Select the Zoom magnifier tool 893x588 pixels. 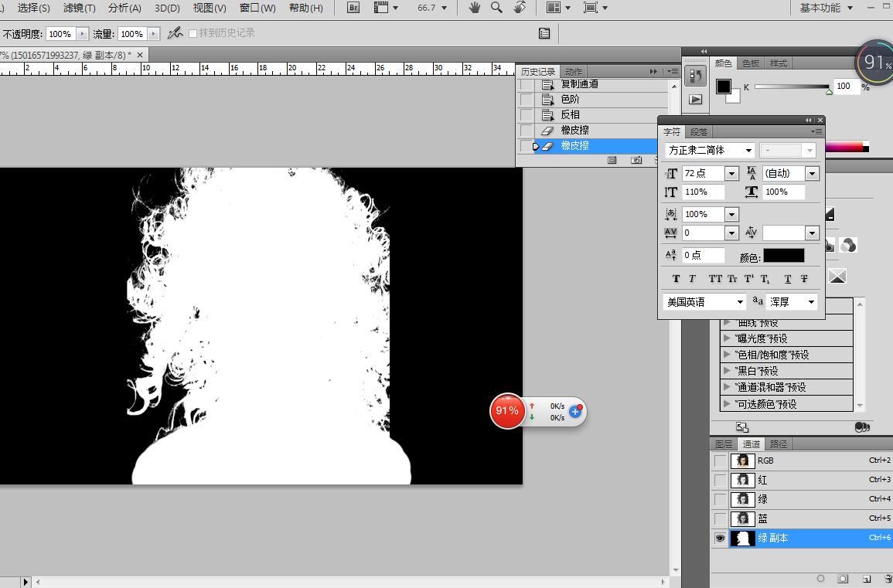[497, 8]
